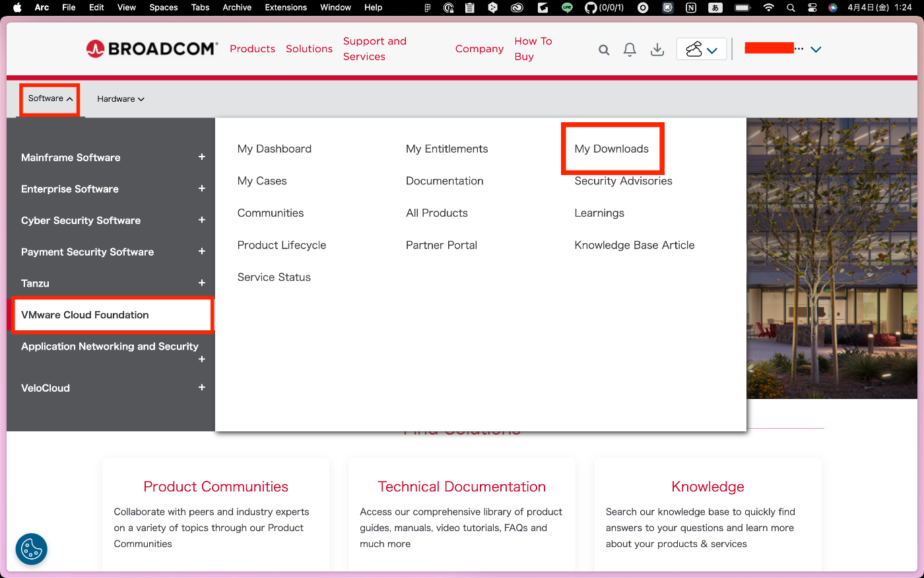
Task: Select VeloCloud category label
Action: click(46, 388)
